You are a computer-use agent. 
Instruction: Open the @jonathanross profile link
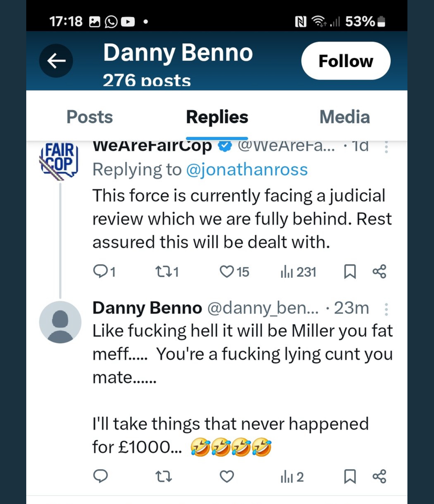pyautogui.click(x=247, y=169)
